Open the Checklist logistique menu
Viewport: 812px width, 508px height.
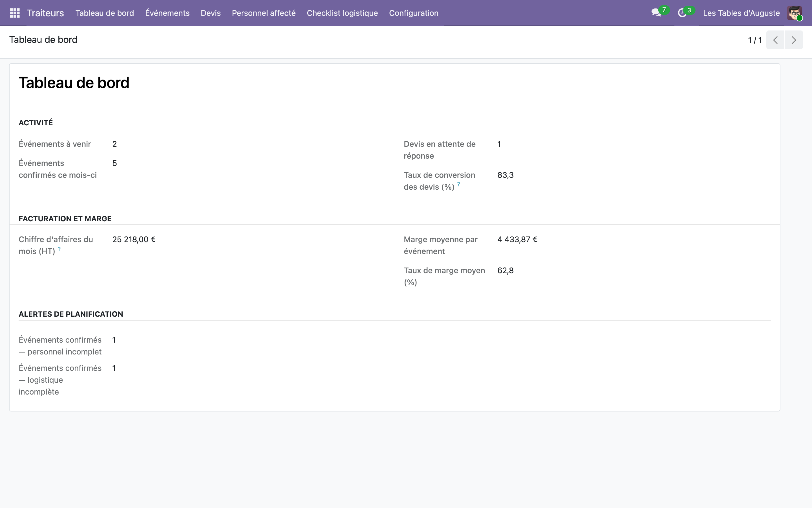[342, 13]
